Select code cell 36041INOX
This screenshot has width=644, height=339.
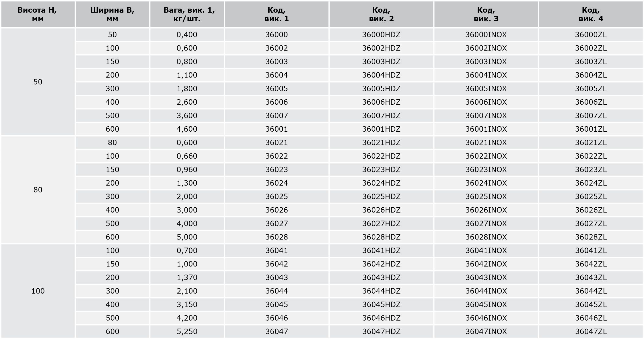click(x=486, y=250)
